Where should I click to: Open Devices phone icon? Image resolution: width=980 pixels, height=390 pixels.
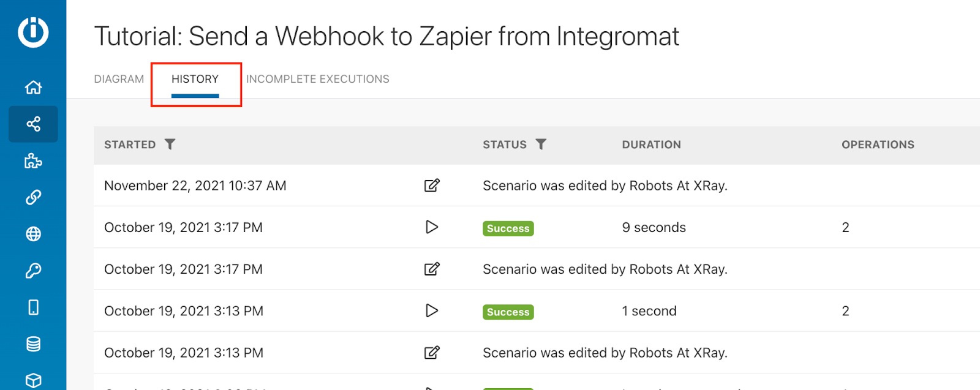(33, 307)
